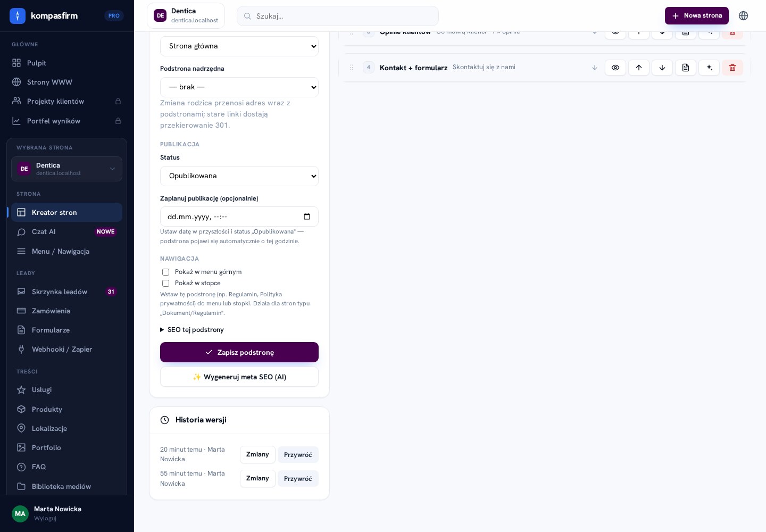Click the globe icon in top bar
Image resolution: width=766 pixels, height=532 pixels.
point(744,15)
